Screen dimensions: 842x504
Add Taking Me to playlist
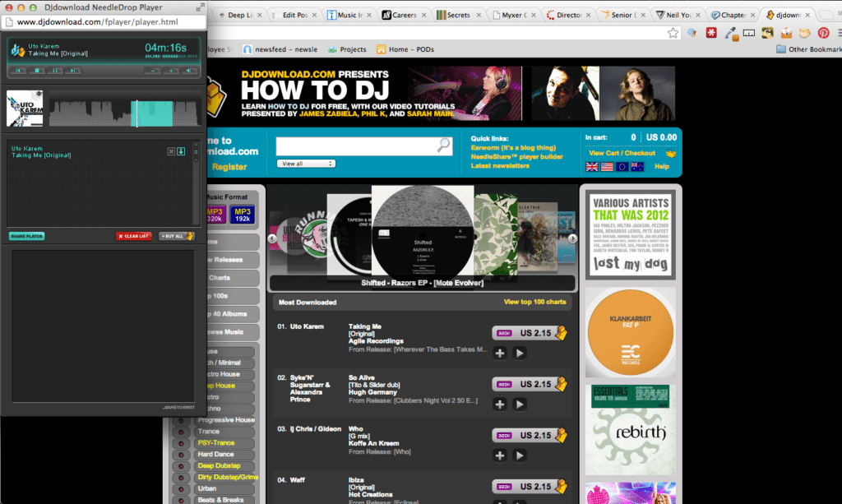click(x=499, y=354)
